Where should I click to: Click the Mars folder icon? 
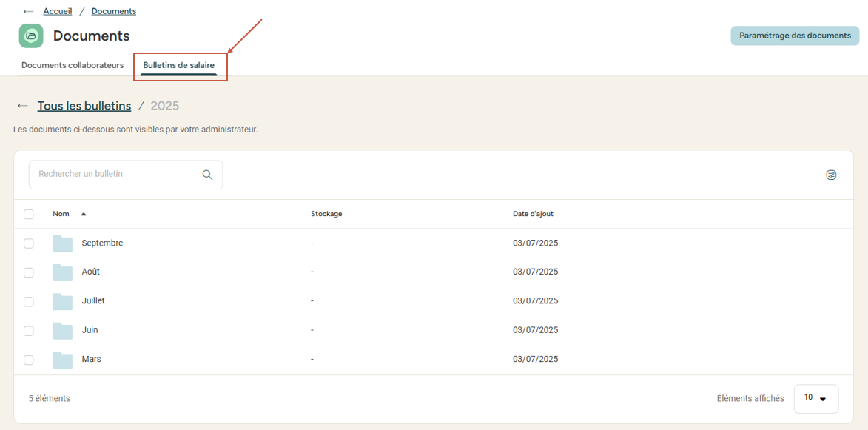pos(63,360)
